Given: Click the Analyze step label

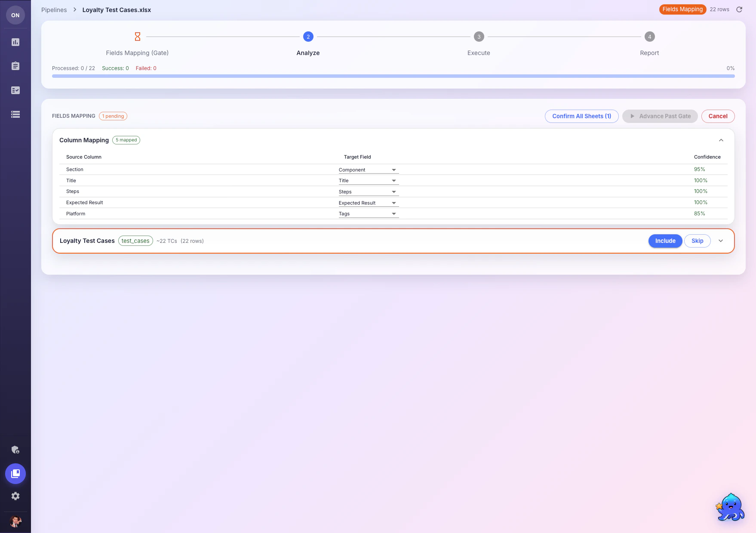Looking at the screenshot, I should (308, 53).
